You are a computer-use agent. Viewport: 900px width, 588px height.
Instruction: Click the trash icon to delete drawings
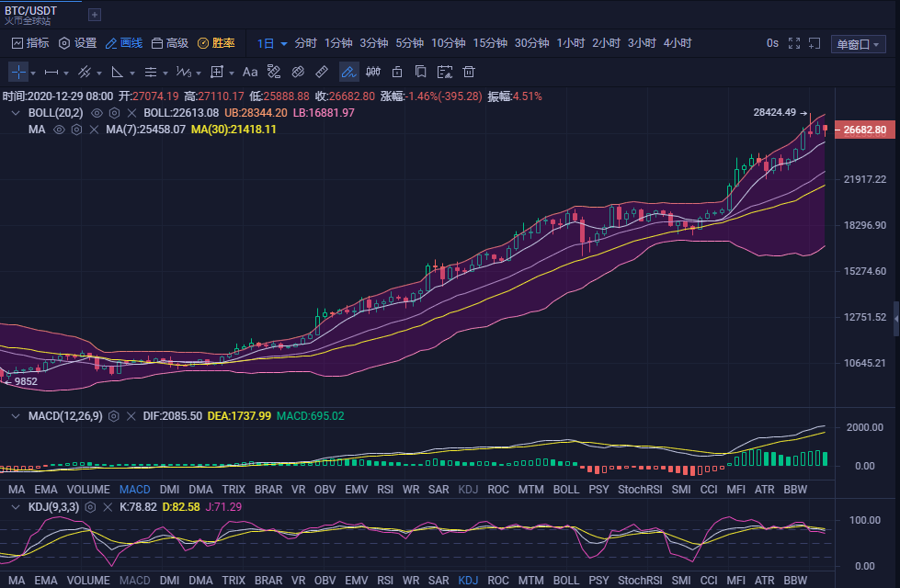coord(468,72)
